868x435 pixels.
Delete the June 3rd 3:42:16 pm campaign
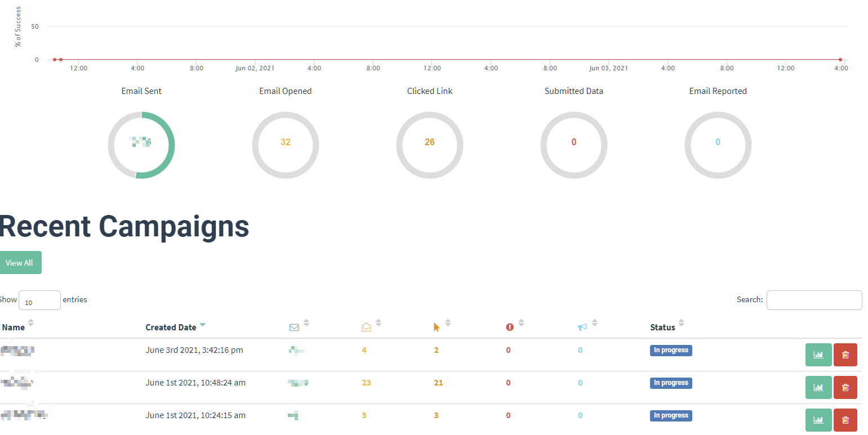click(x=845, y=355)
